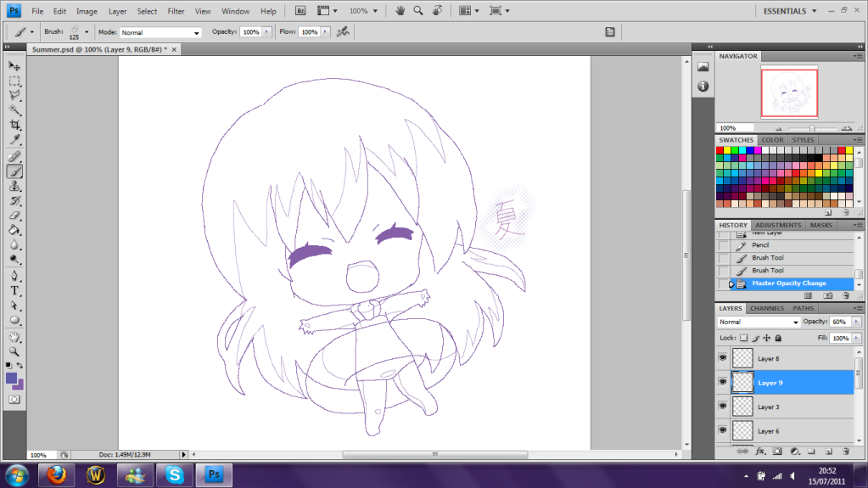Open the Filter menu
Viewport: 868px width, 488px height.
[x=176, y=11]
